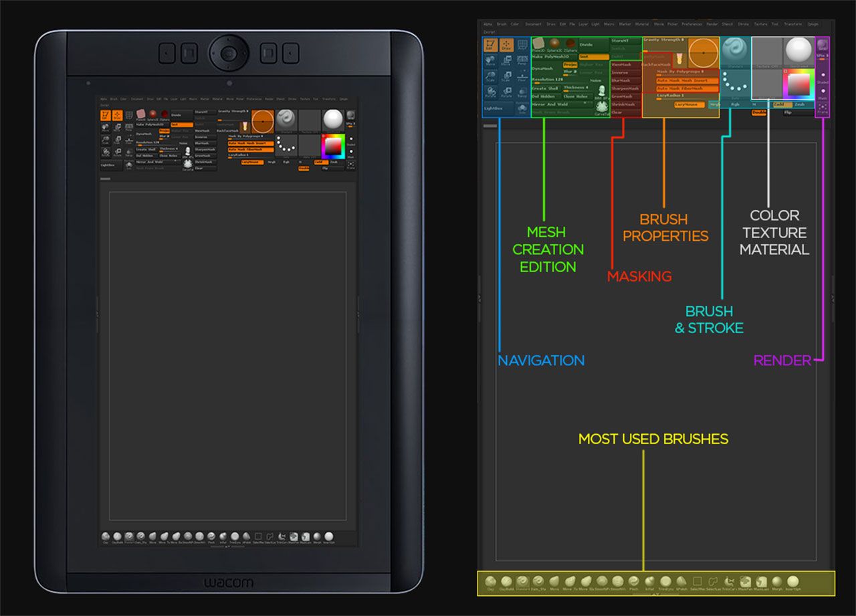Open the Stroke menu in annotated layout
Image resolution: width=856 pixels, height=616 pixels.
tap(743, 24)
